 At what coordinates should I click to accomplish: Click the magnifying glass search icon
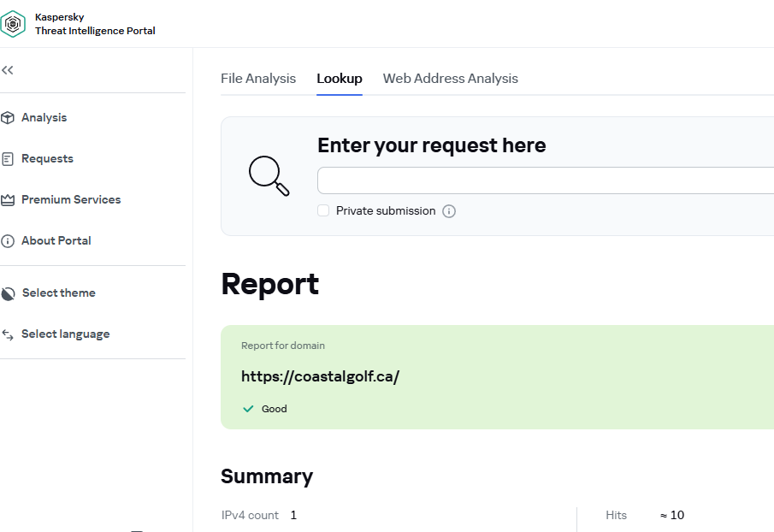(x=269, y=176)
